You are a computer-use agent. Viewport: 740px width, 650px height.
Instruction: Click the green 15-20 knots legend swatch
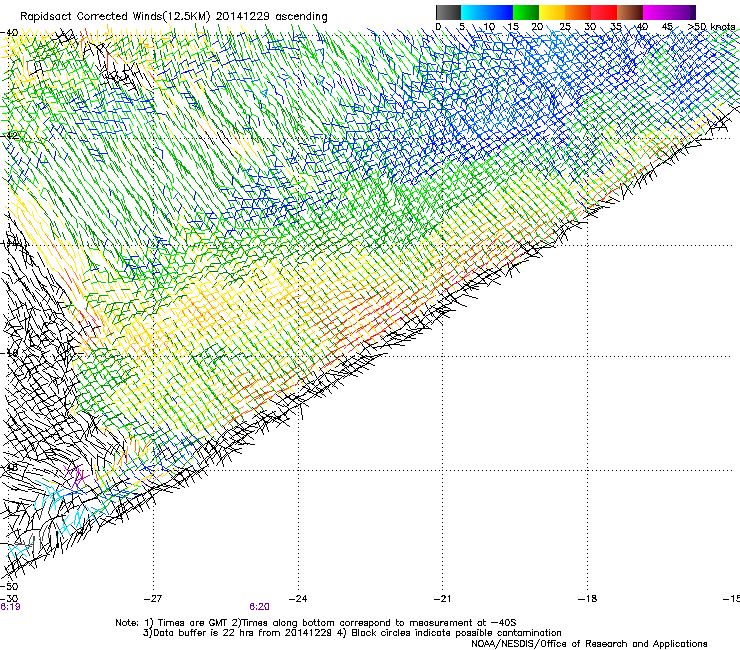coord(526,12)
